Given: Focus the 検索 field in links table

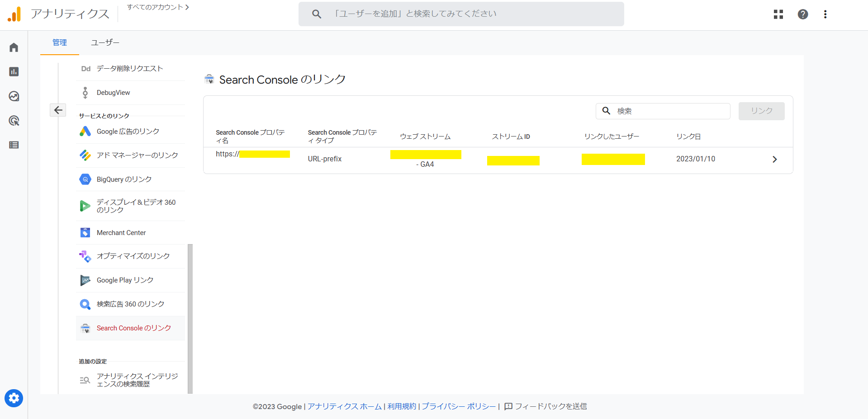Looking at the screenshot, I should (663, 111).
